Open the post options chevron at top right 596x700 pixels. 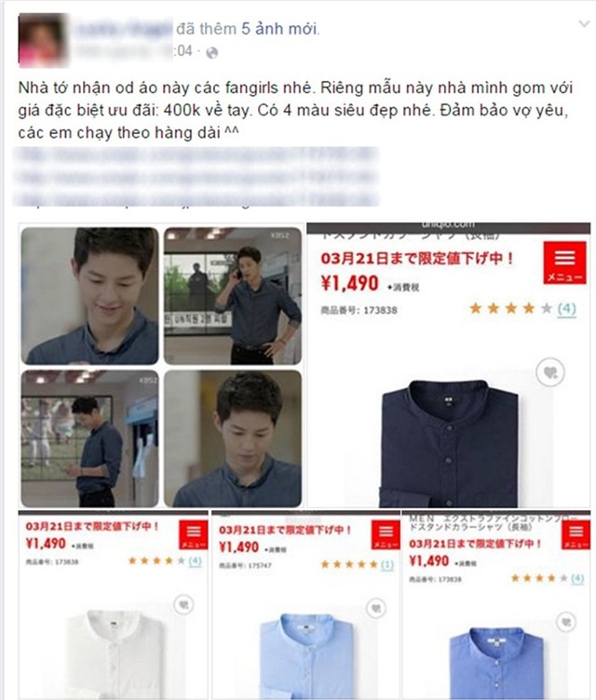584,23
